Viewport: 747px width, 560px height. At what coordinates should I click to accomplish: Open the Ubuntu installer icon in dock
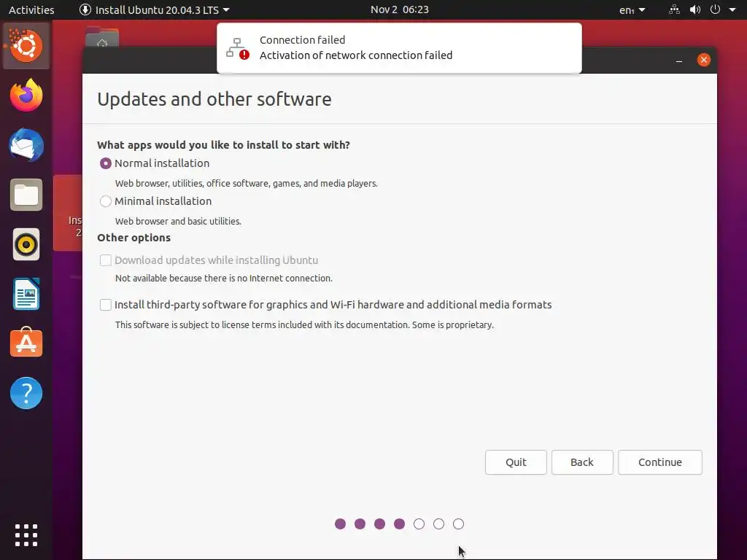(x=26, y=46)
